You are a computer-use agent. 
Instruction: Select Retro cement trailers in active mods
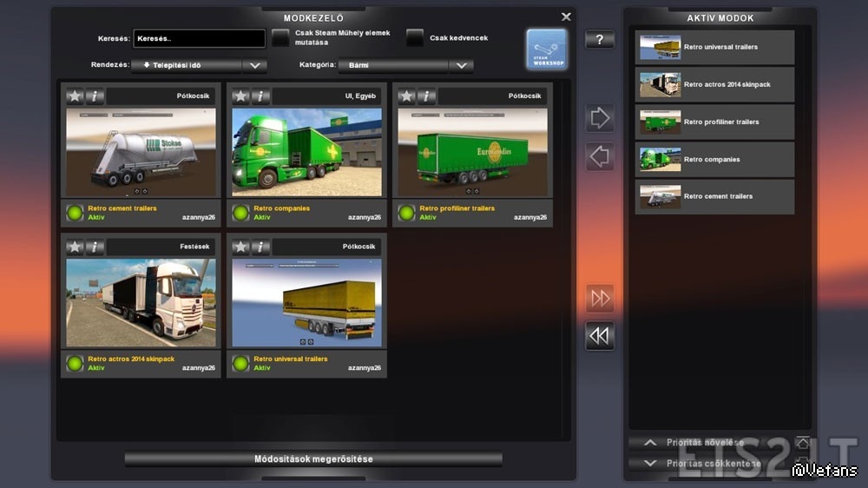click(x=714, y=196)
